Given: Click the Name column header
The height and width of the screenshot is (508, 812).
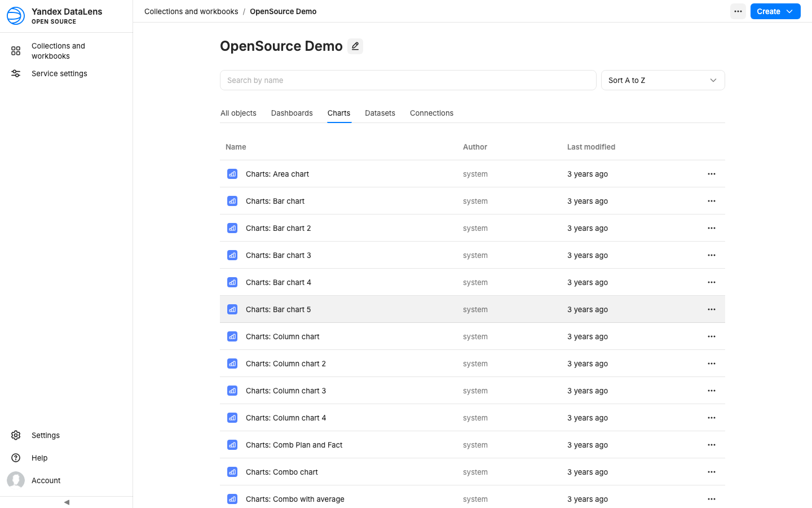Looking at the screenshot, I should coord(236,147).
